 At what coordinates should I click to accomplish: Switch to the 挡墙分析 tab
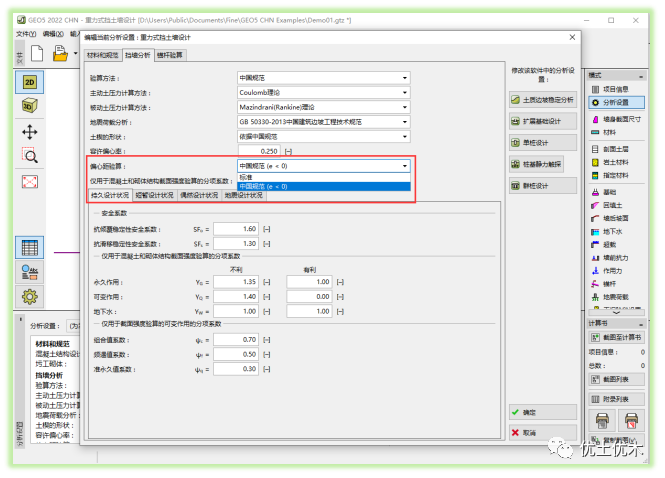(x=138, y=55)
